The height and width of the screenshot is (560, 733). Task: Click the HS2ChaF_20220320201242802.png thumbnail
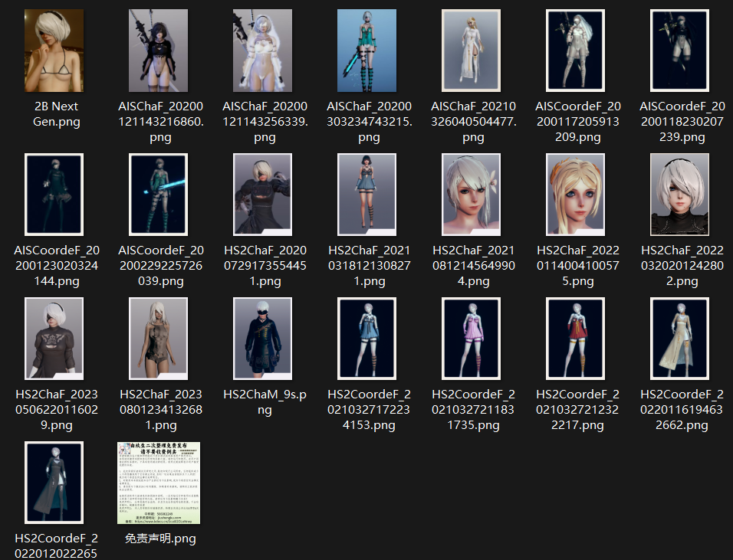[680, 195]
